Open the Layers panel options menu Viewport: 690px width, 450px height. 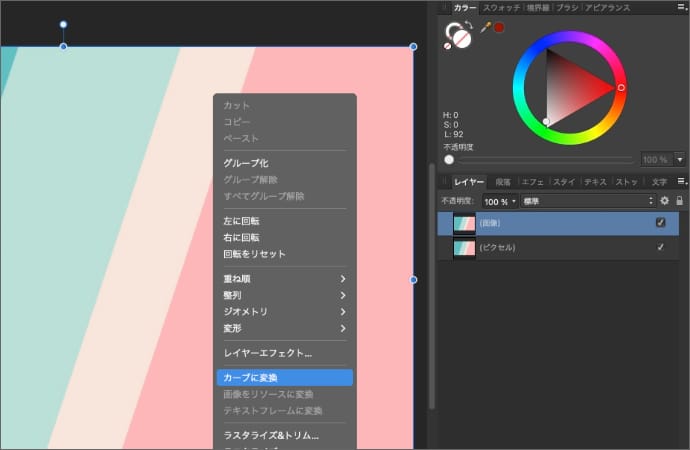tap(682, 182)
